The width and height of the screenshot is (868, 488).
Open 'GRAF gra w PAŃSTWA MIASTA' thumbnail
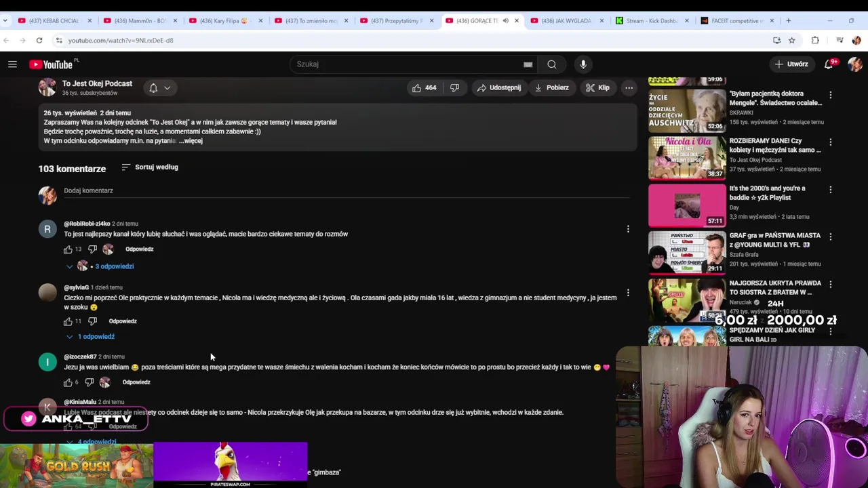[686, 253]
